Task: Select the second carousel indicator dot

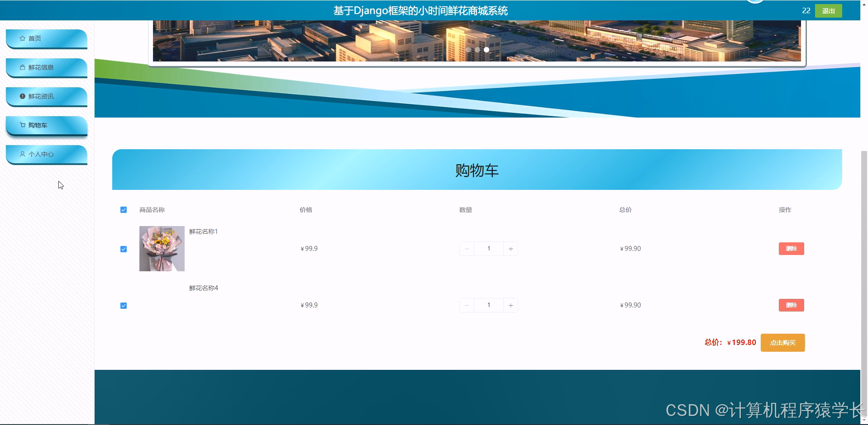Action: [477, 50]
